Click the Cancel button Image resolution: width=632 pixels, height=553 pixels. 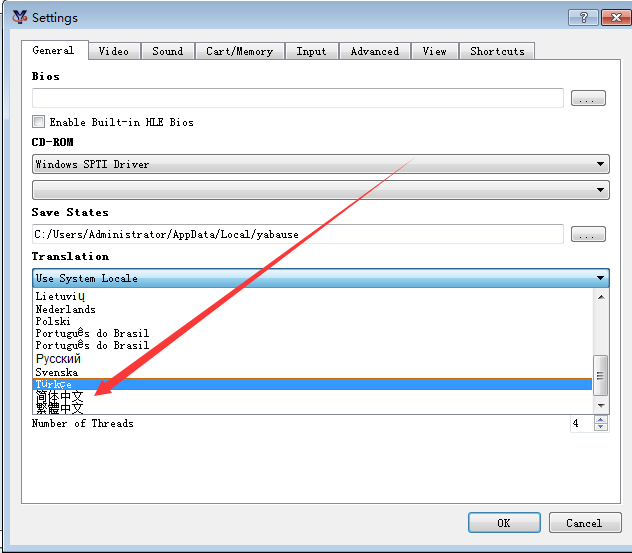pyautogui.click(x=585, y=523)
